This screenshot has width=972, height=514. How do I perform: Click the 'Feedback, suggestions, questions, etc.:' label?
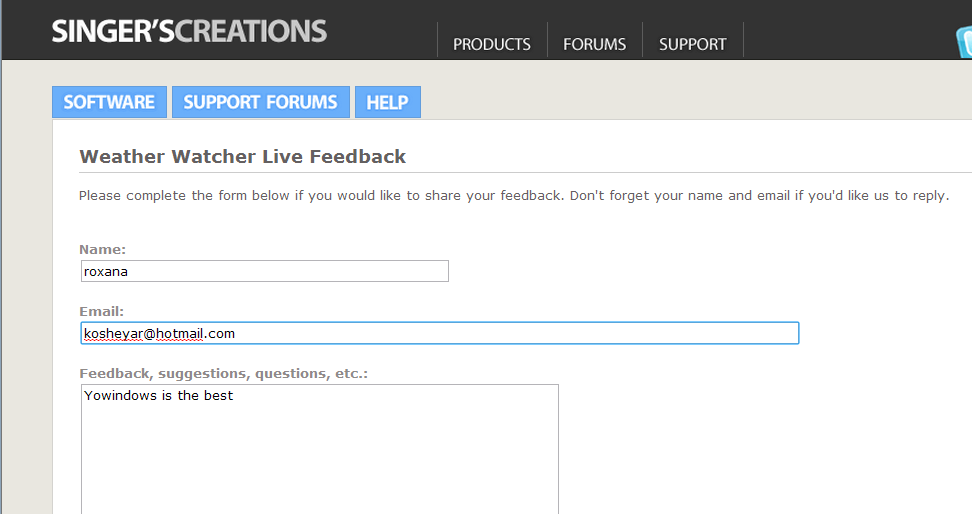tap(225, 373)
